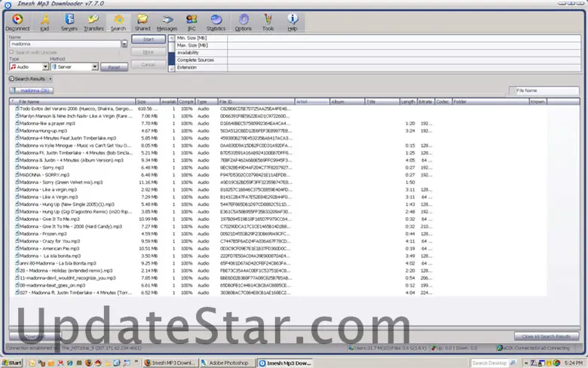Viewport: 588px width, 368px height.
Task: Select anni 80-Madonna - La Isla Bonita.mp3
Action: tap(277, 263)
